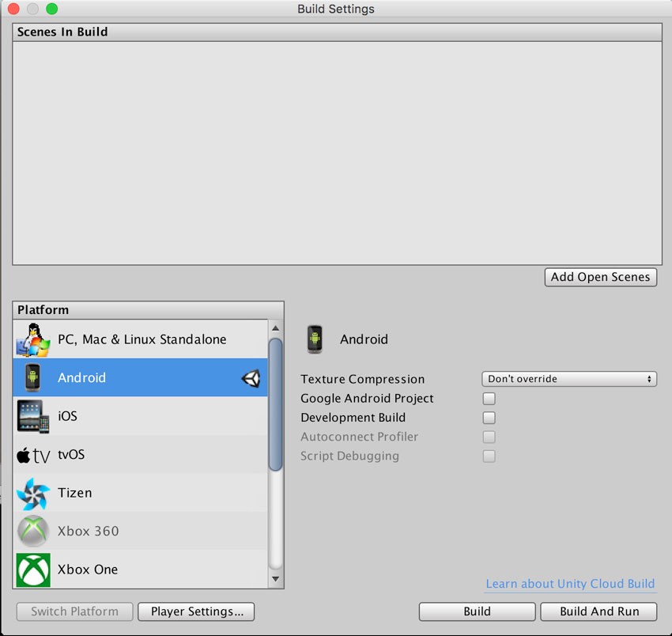Click the Google Android Project label
Viewport: 672px width, 636px height.
click(x=367, y=399)
